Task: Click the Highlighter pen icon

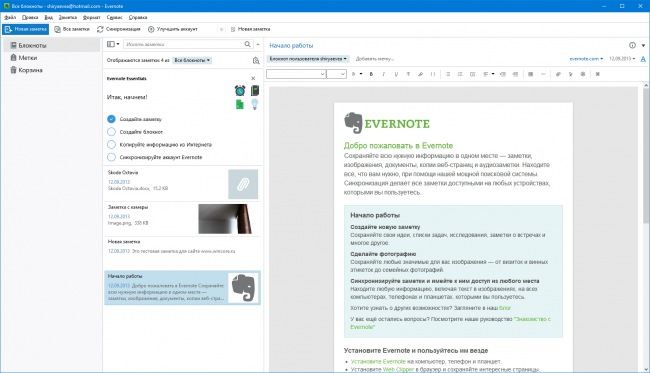Action: (x=420, y=74)
